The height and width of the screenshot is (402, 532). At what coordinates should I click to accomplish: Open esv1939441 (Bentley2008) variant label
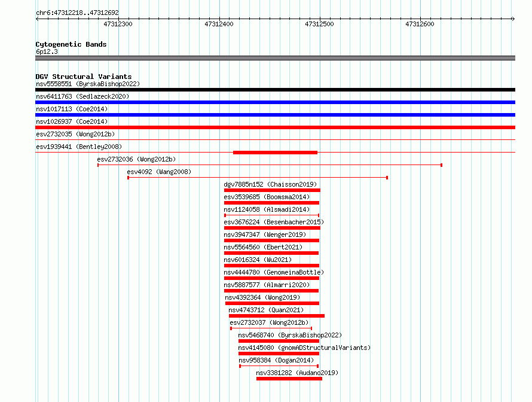point(79,147)
